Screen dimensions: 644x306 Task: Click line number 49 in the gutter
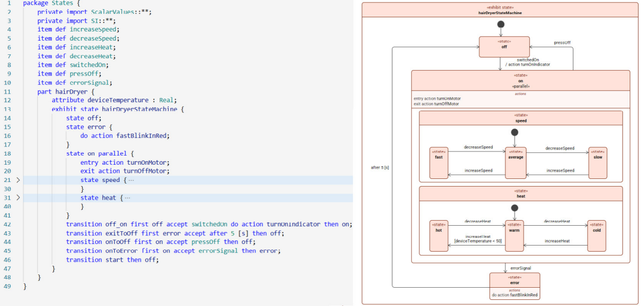(7, 286)
